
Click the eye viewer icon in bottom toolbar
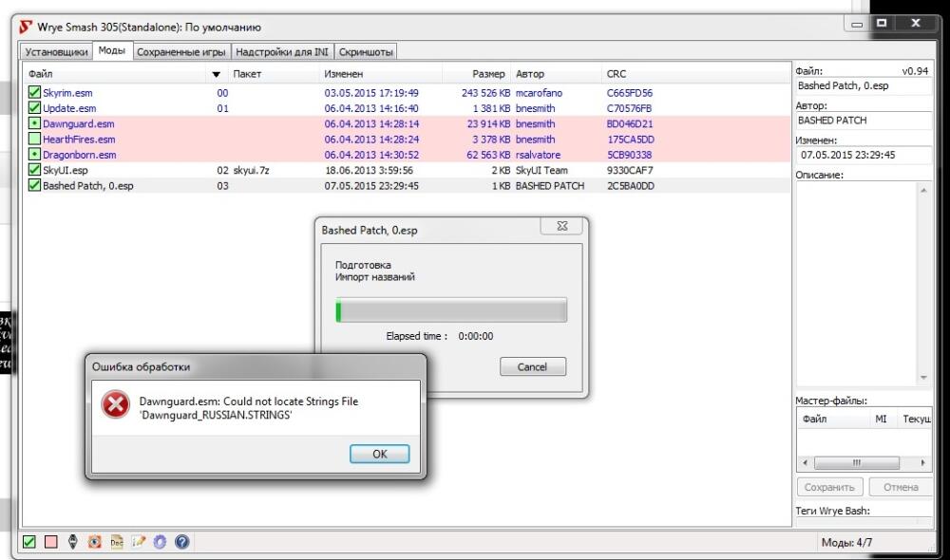point(94,542)
